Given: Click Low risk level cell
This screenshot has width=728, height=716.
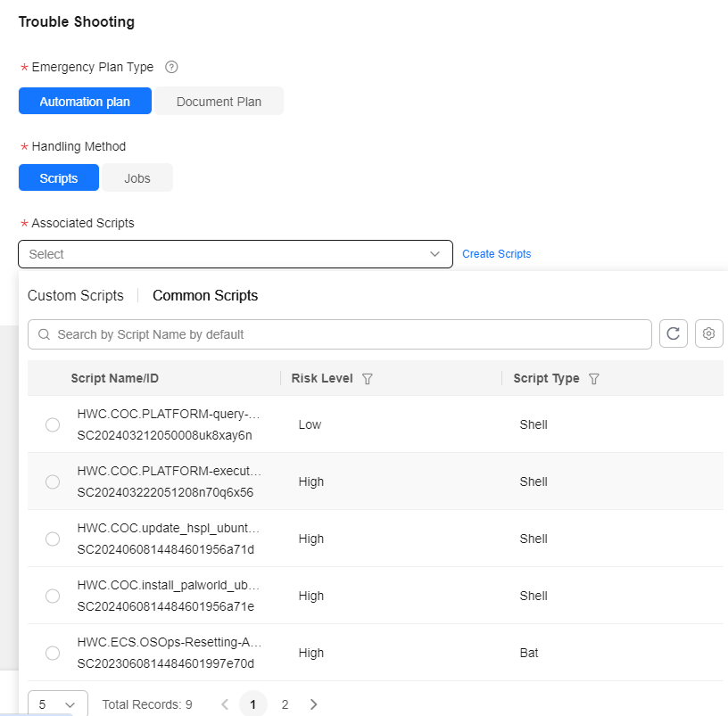Looking at the screenshot, I should [x=310, y=424].
